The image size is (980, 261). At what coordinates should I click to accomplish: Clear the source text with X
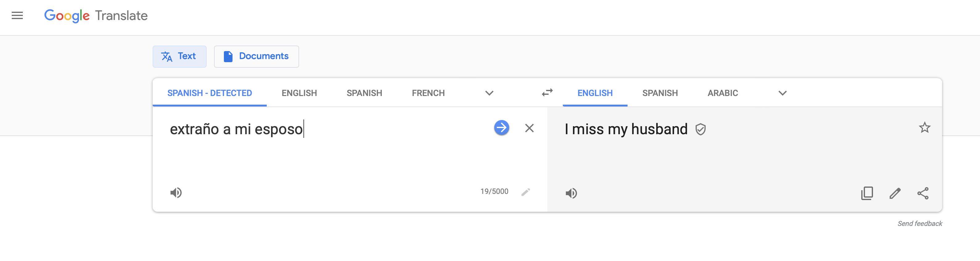[529, 128]
